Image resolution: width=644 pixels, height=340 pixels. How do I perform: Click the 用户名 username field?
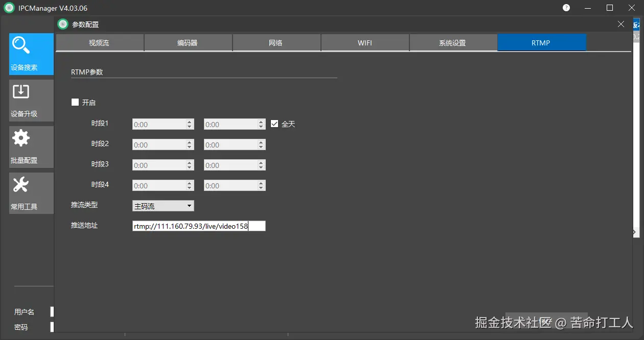(x=52, y=312)
